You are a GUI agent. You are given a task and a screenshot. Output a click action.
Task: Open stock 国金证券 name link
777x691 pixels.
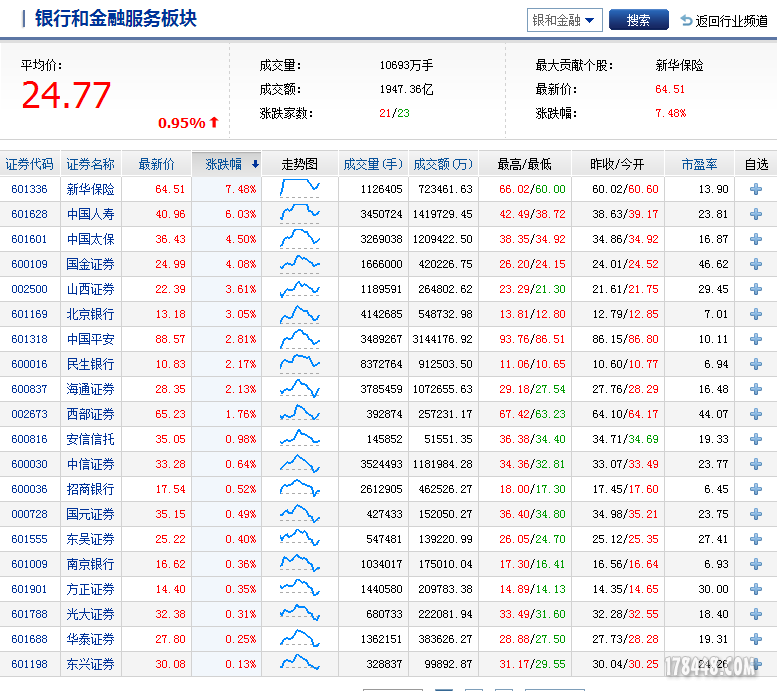pos(91,264)
